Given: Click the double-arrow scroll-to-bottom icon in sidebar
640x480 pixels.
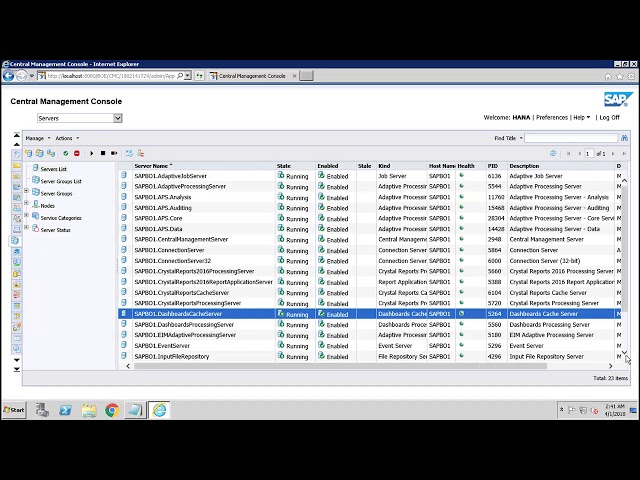Looking at the screenshot, I should [17, 369].
